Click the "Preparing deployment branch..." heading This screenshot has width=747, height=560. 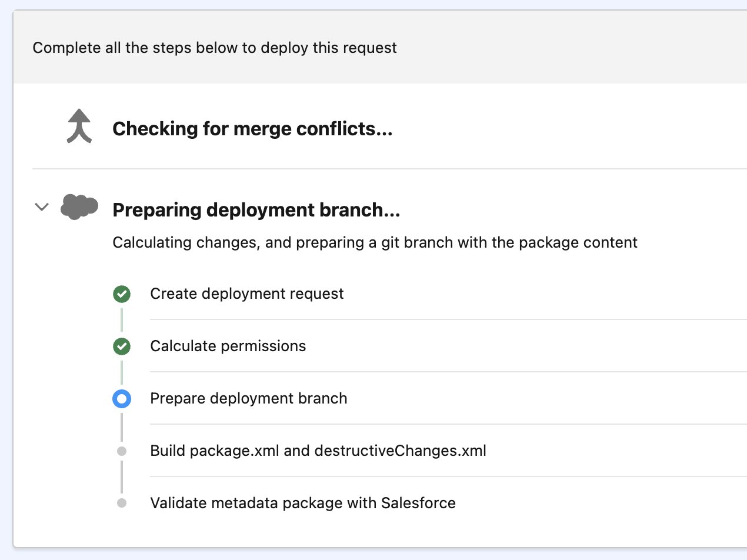coord(256,210)
